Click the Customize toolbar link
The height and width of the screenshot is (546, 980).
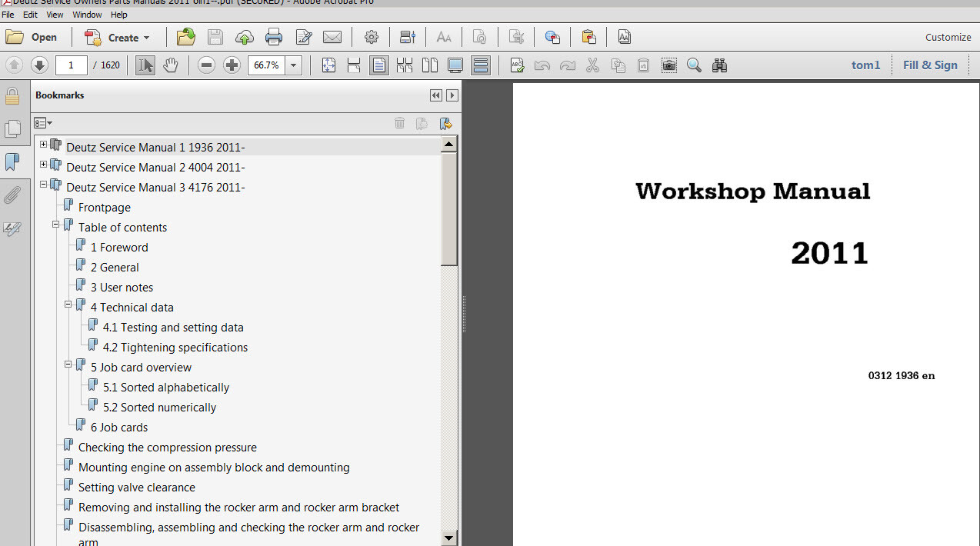click(x=948, y=37)
